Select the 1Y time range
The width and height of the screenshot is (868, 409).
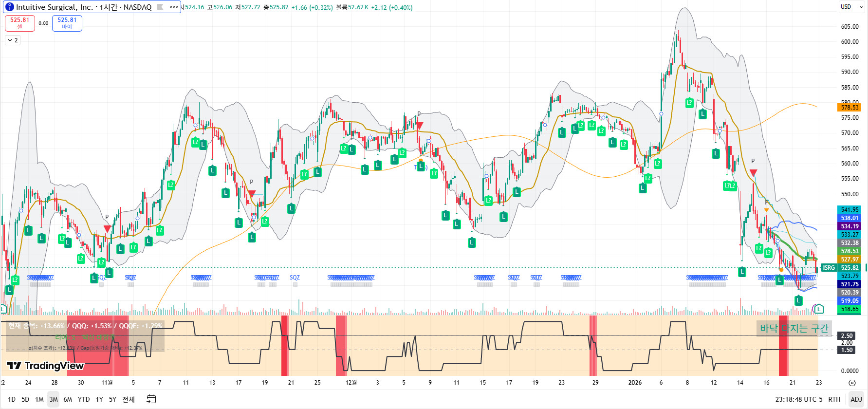click(99, 399)
